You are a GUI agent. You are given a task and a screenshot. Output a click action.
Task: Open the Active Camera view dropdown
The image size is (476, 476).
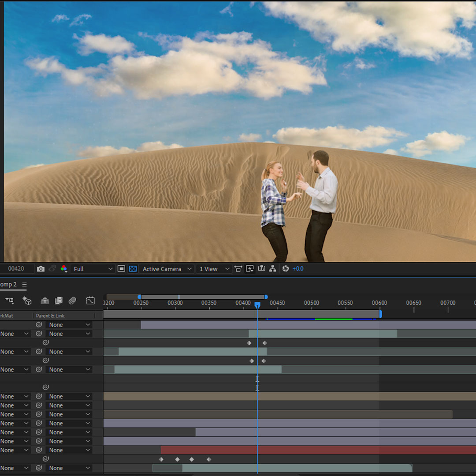pyautogui.click(x=166, y=268)
